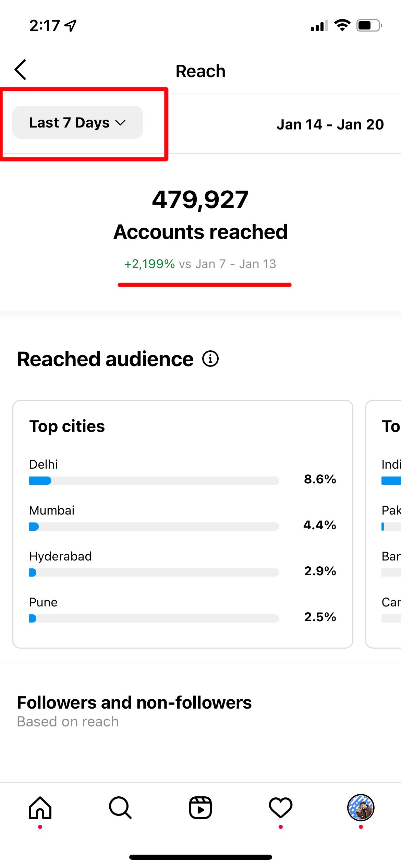Open the Reels tab icon

coord(200,808)
